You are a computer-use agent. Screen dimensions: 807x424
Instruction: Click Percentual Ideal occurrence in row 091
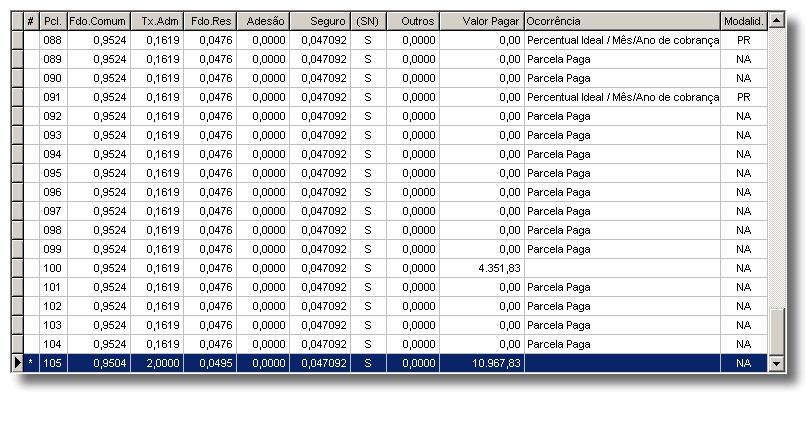tap(622, 97)
